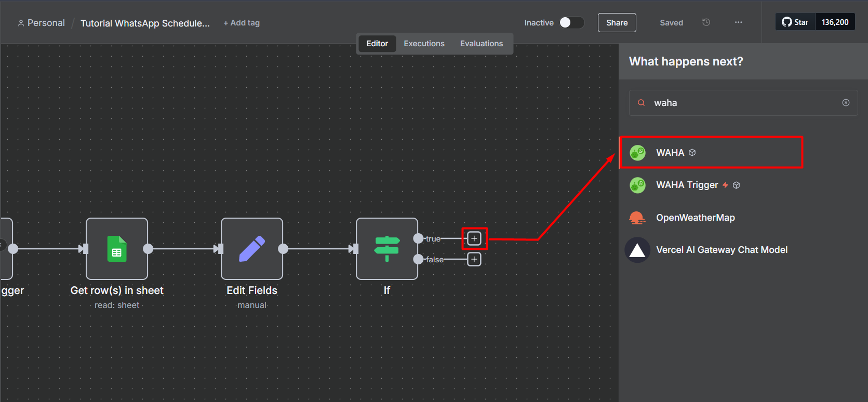Select OpenWeatherMap node from the results
This screenshot has width=868, height=402.
[743, 218]
